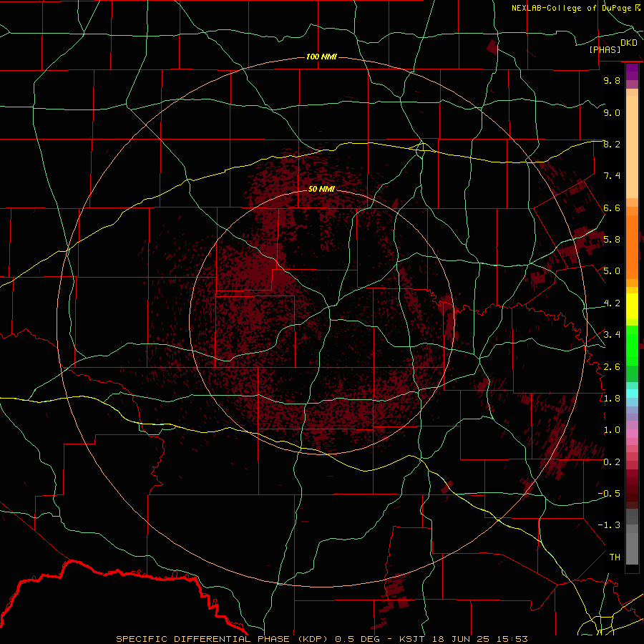
Task: Click the DKD label above the scale
Action: pyautogui.click(x=629, y=43)
